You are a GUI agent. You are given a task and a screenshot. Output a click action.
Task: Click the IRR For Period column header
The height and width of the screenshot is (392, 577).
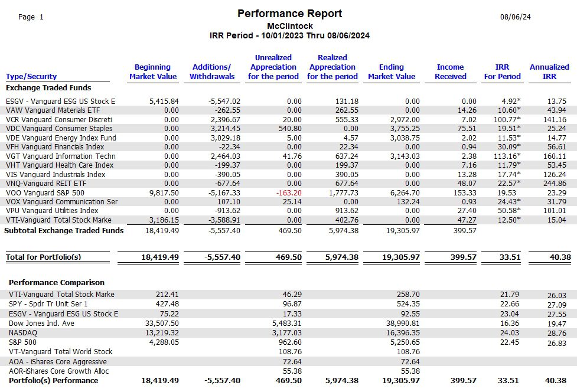[503, 71]
